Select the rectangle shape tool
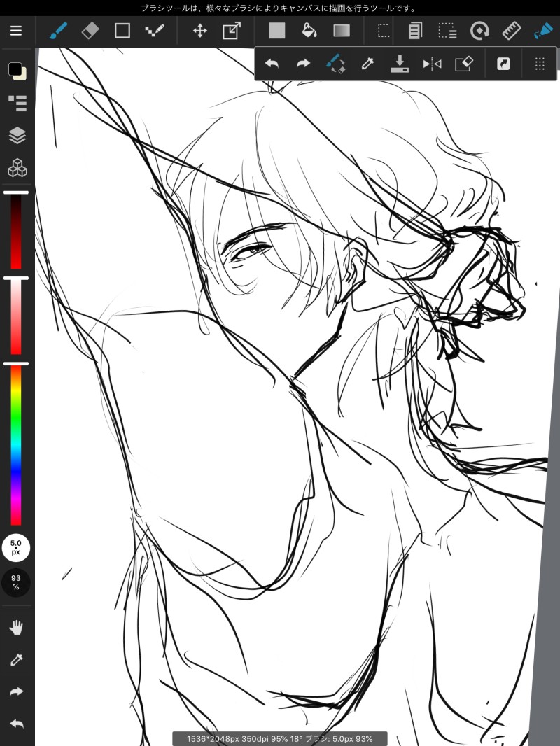The height and width of the screenshot is (746, 560). coord(122,31)
